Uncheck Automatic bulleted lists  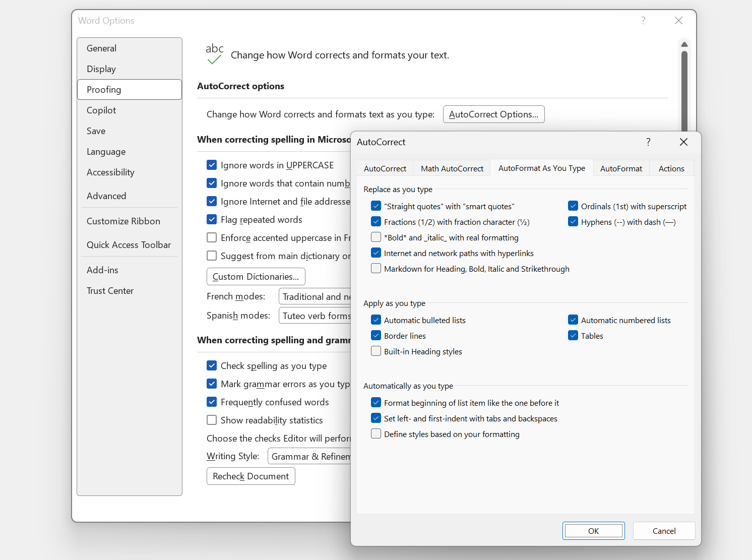[376, 320]
